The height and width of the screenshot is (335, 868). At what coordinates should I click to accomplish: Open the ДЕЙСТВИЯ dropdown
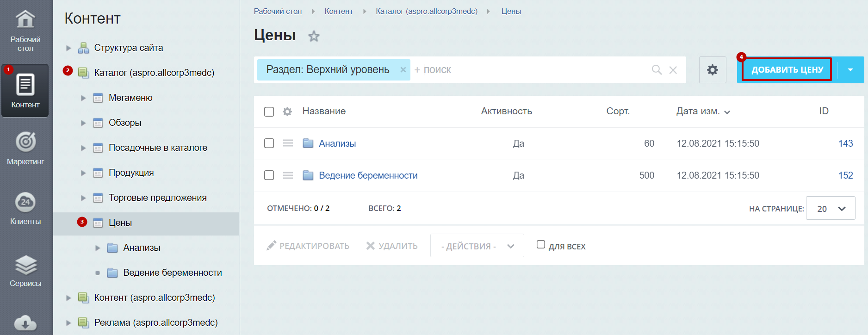[477, 246]
